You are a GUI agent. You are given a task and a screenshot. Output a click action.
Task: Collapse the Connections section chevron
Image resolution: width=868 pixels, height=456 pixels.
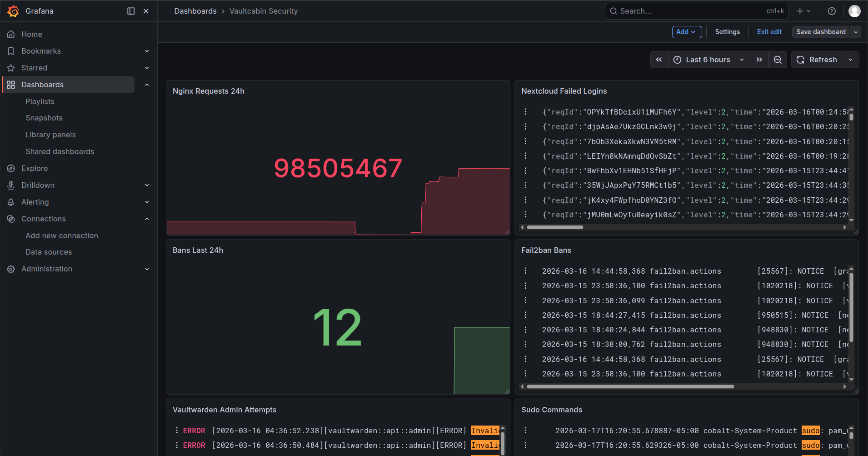pos(147,219)
